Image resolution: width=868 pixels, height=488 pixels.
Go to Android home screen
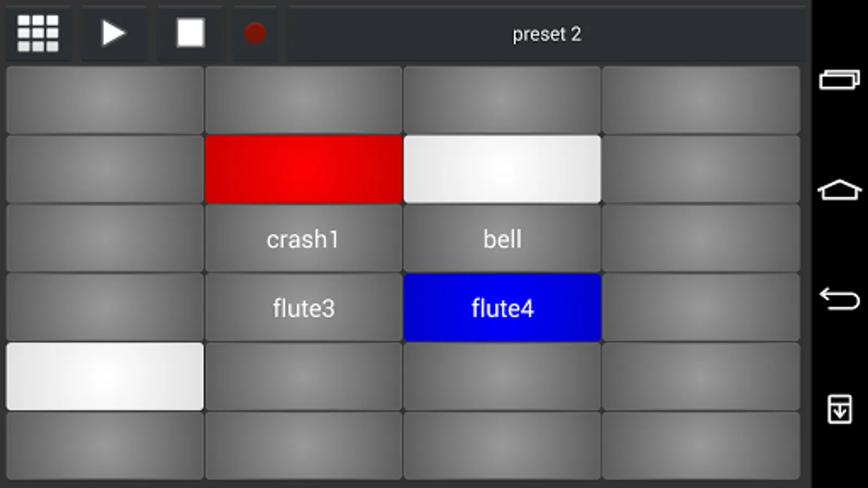coord(839,190)
